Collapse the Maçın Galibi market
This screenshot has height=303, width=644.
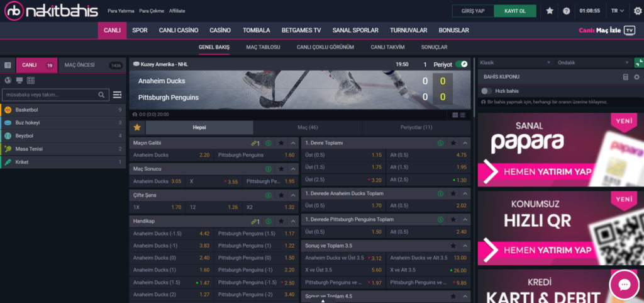coord(293,143)
